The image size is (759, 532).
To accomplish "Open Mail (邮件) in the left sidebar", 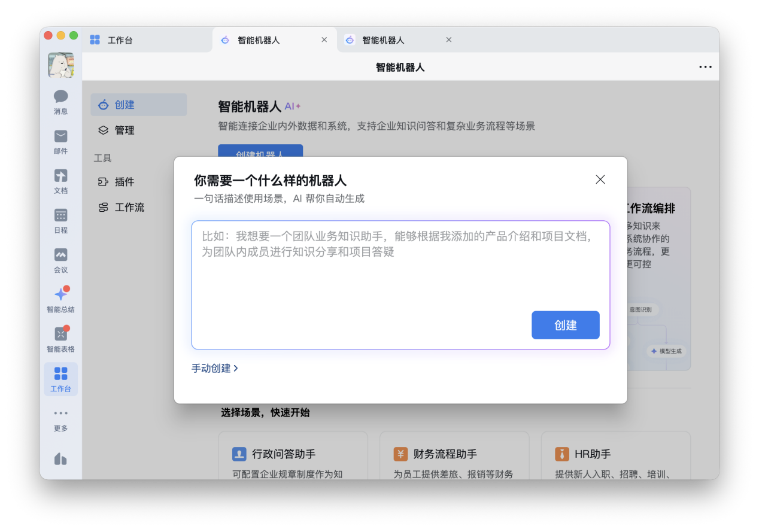I will [60, 141].
